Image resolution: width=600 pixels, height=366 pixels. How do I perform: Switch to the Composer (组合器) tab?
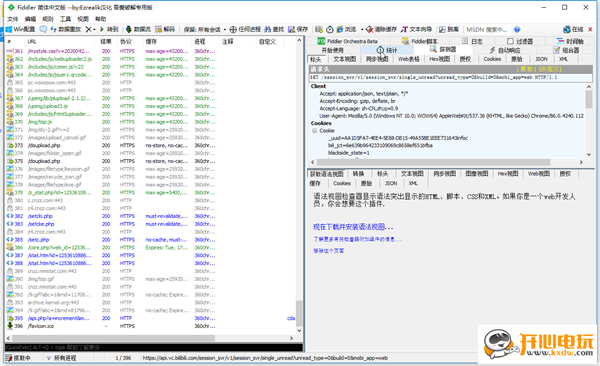click(x=566, y=50)
